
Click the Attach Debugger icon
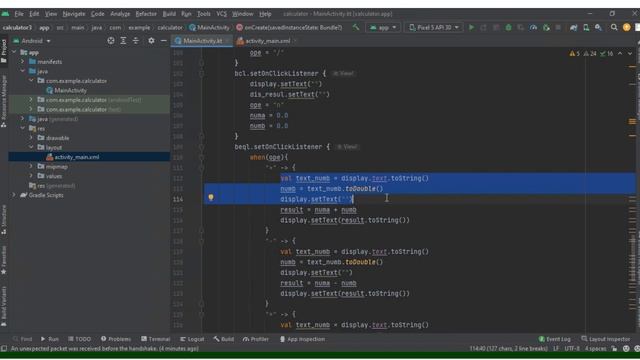pos(546,27)
